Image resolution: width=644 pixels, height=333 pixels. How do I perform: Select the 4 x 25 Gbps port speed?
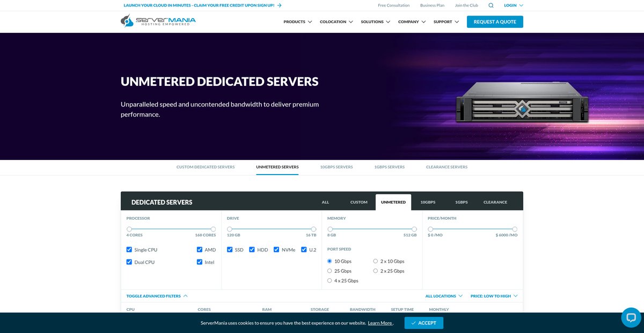(x=330, y=281)
